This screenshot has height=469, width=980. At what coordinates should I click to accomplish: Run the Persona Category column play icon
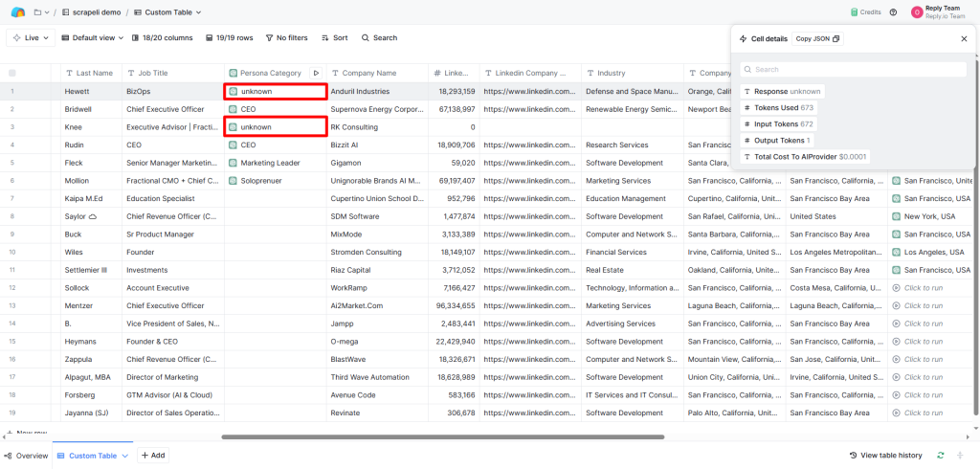[x=316, y=73]
